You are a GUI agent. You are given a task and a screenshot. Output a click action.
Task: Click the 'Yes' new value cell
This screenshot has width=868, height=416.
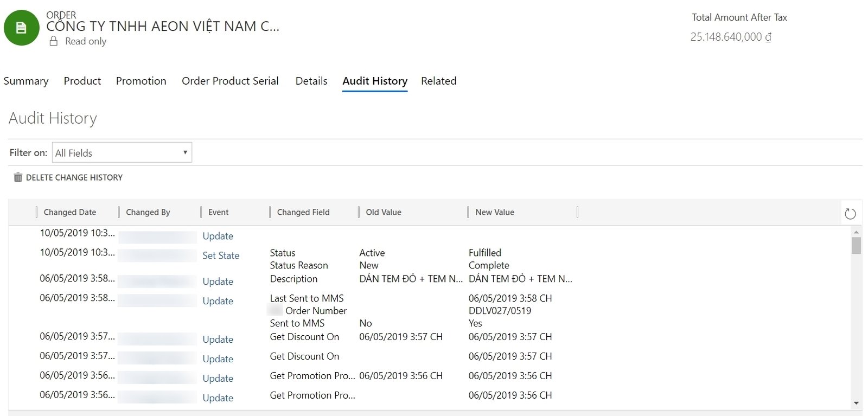(475, 323)
